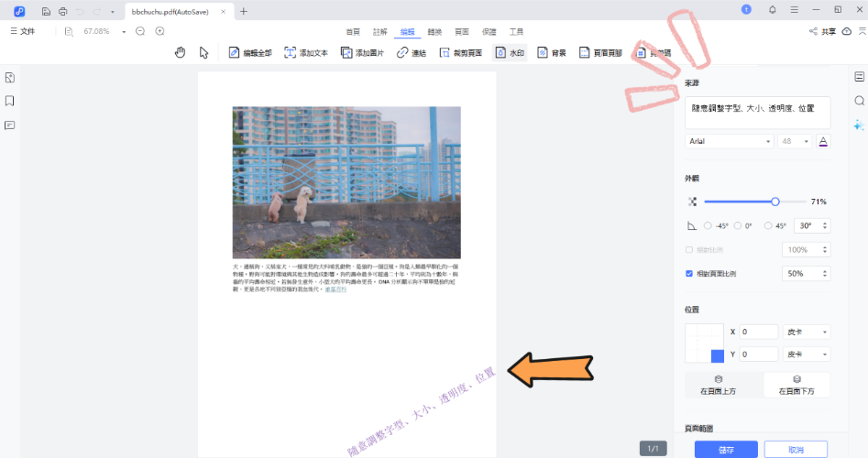Open a new tab with plus button
This screenshot has width=868, height=458.
point(243,12)
